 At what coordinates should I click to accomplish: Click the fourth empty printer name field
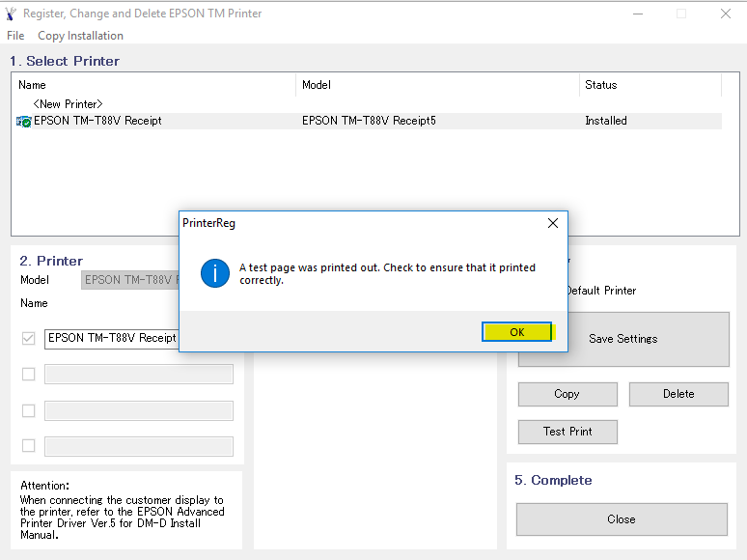coord(139,447)
